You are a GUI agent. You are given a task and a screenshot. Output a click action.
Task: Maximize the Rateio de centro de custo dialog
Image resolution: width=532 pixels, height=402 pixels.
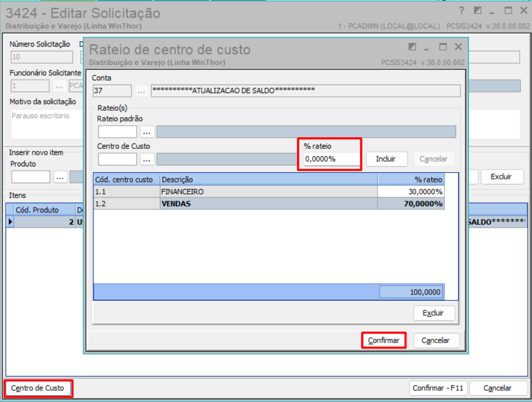click(443, 47)
